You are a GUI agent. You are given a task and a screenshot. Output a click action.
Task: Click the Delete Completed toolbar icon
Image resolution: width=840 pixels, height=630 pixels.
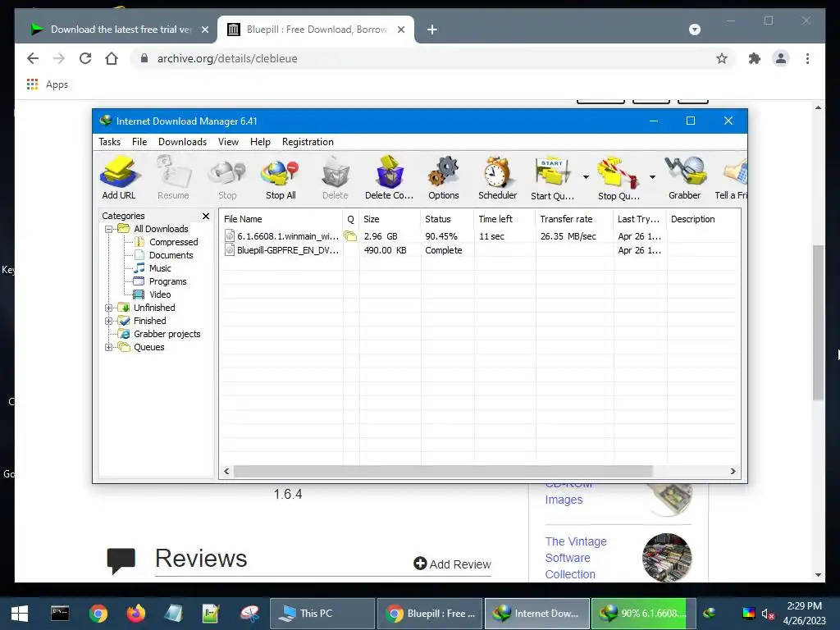(x=390, y=178)
